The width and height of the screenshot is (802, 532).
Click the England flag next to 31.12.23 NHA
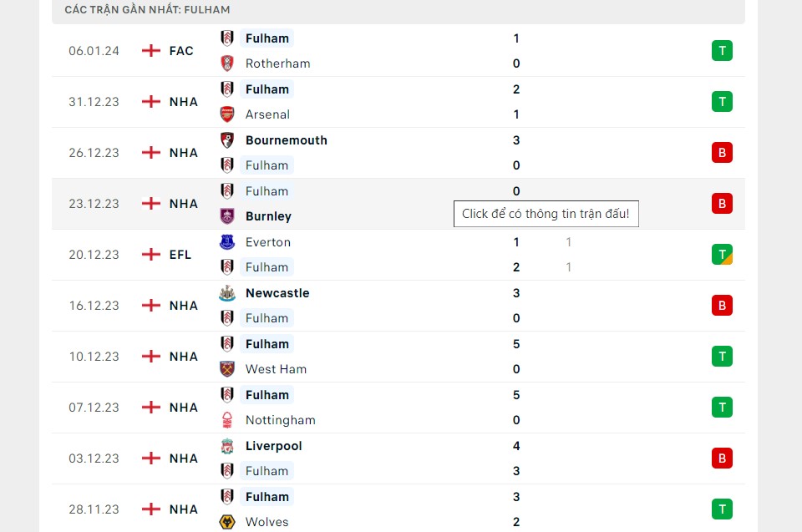click(x=151, y=101)
